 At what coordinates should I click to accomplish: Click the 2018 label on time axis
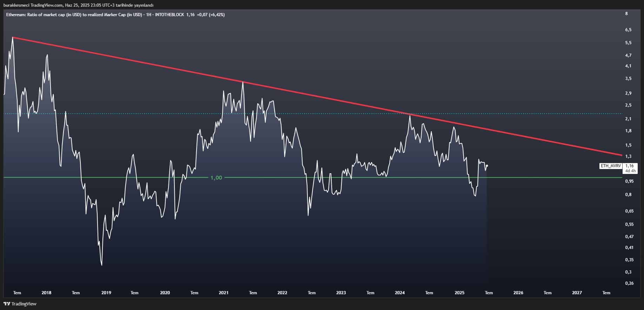pos(46,293)
